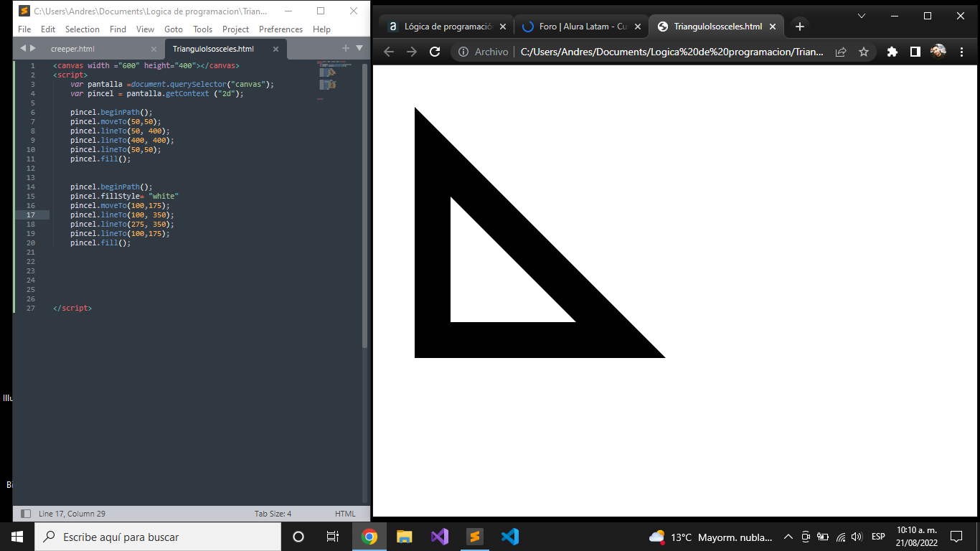The width and height of the screenshot is (980, 551).
Task: Open Google Chrome from taskbar
Action: point(369,537)
